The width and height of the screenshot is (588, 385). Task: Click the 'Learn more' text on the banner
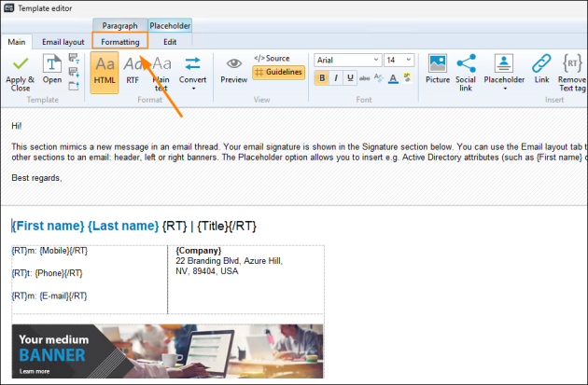(x=35, y=371)
